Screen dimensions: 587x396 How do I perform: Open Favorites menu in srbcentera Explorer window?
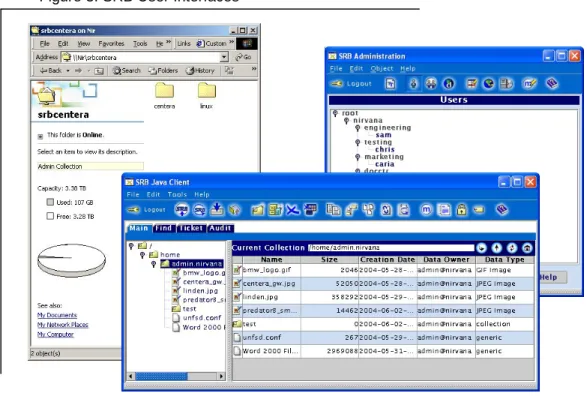(x=112, y=44)
